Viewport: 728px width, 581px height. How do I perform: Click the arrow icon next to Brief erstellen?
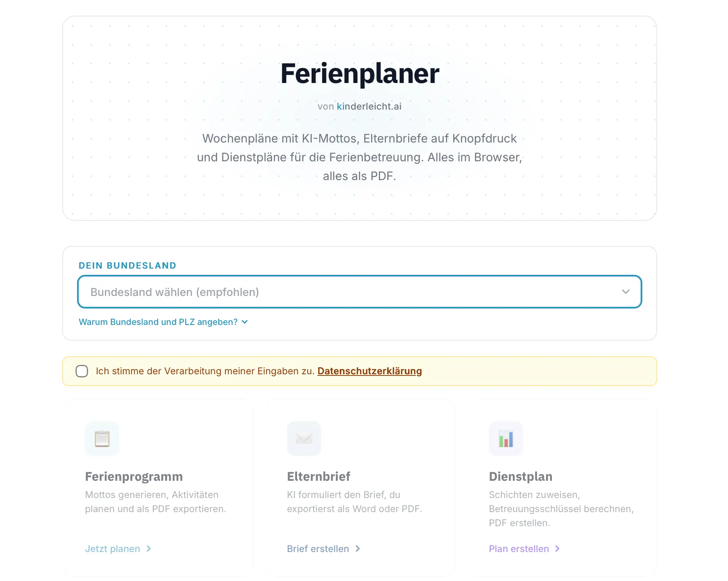click(358, 549)
